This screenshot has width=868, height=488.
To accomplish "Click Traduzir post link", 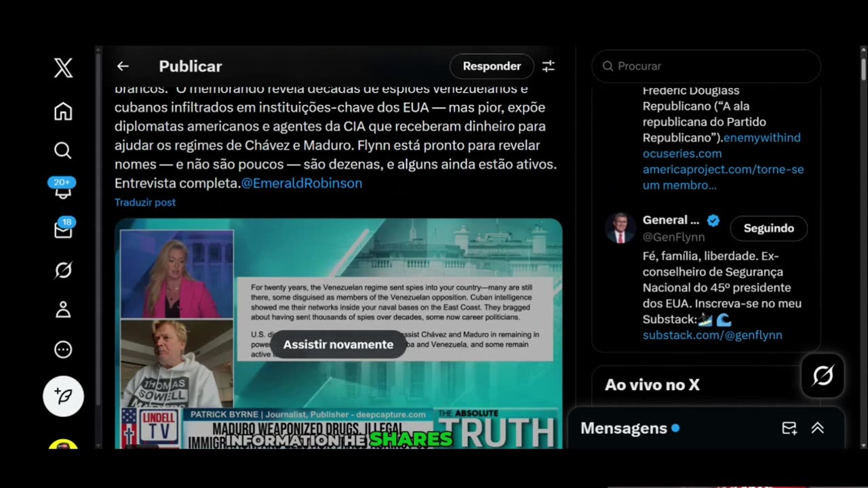I will coord(145,202).
